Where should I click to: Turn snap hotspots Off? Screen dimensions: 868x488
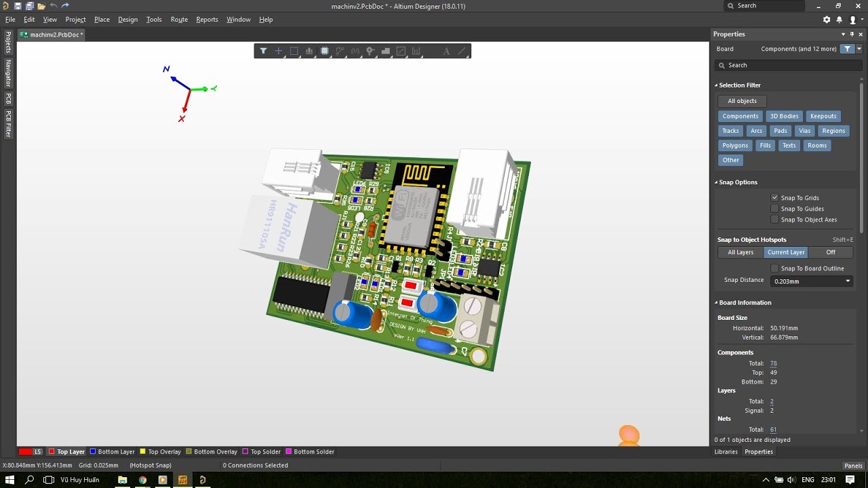coord(831,252)
